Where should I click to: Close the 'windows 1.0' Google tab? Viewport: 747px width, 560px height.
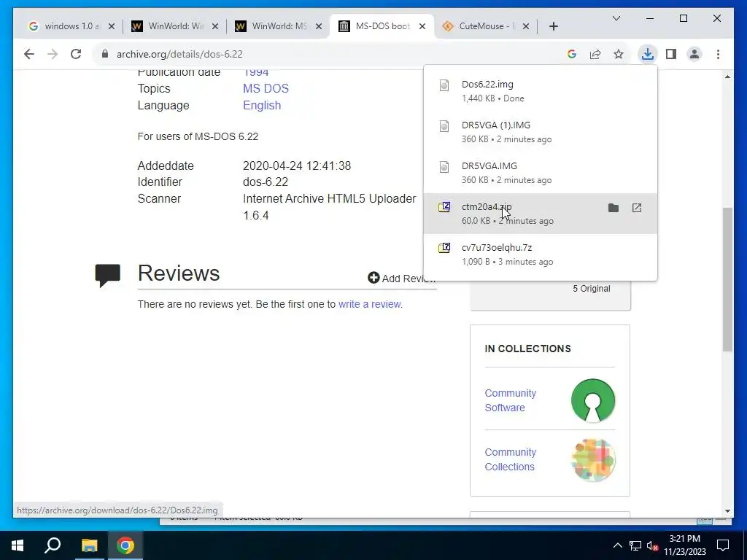pos(112,26)
